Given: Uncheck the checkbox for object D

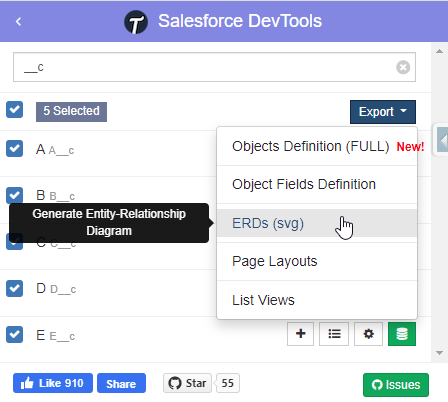Looking at the screenshot, I should click(14, 288).
